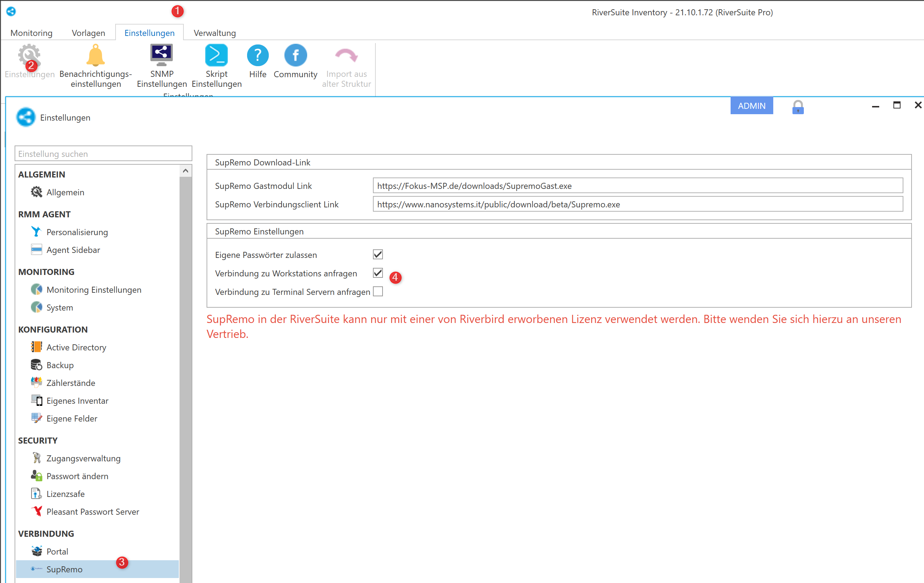Viewport: 924px width, 583px height.
Task: Open Monitoring Einstellungen in the sidebar
Action: pos(97,290)
